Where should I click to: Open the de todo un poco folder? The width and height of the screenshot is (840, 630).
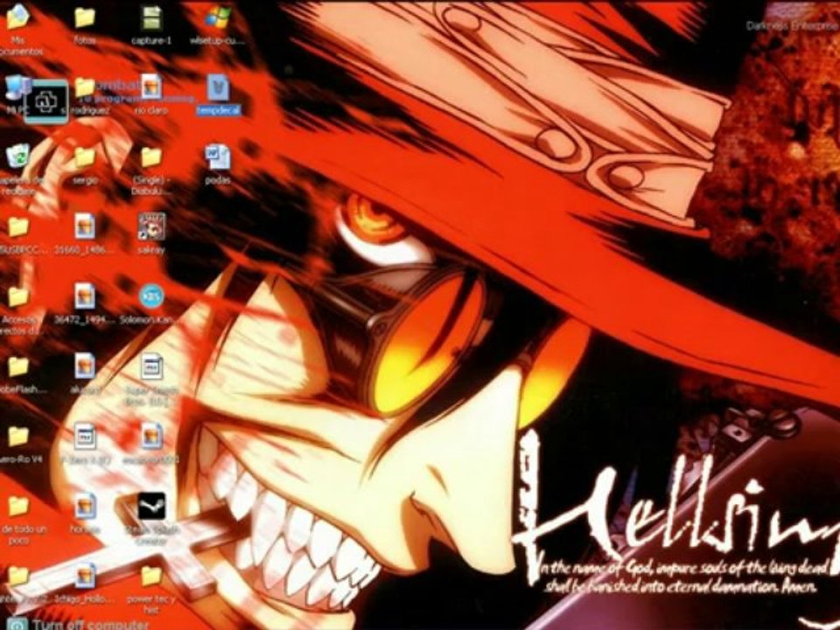click(x=17, y=506)
